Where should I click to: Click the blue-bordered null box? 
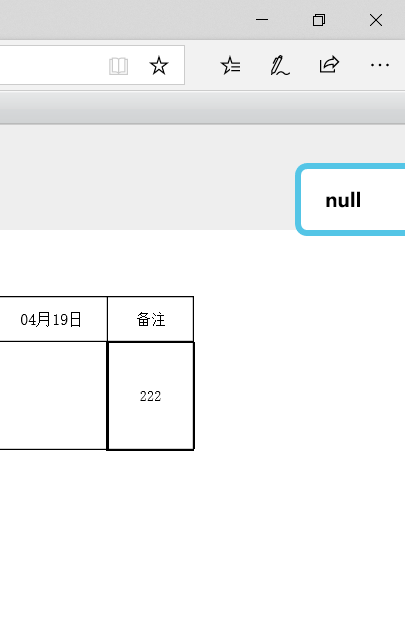(x=351, y=199)
